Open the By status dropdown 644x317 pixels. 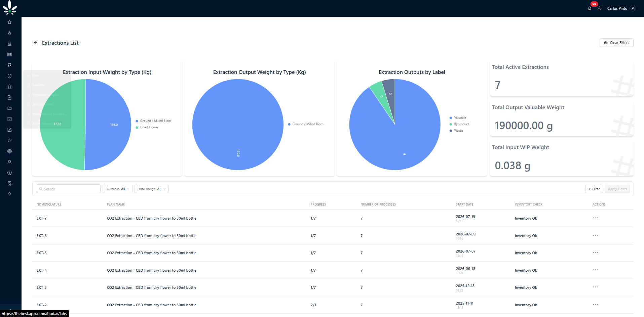(117, 189)
